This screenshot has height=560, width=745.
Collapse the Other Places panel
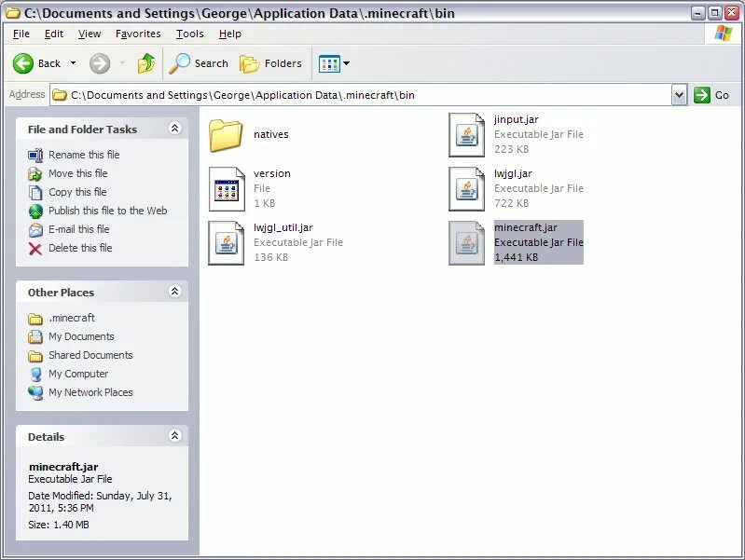point(175,291)
